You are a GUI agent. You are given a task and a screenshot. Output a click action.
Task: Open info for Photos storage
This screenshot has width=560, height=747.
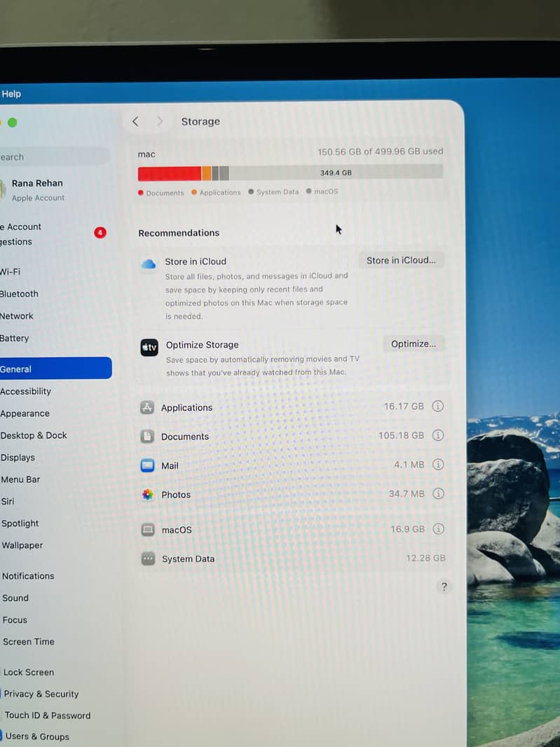(x=438, y=493)
